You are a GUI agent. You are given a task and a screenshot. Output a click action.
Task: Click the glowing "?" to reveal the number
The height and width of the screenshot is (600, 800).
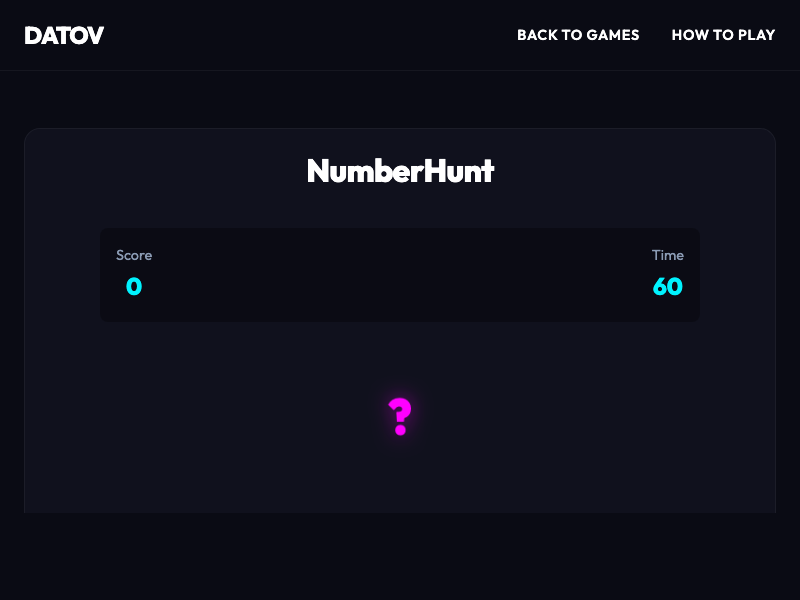[400, 412]
